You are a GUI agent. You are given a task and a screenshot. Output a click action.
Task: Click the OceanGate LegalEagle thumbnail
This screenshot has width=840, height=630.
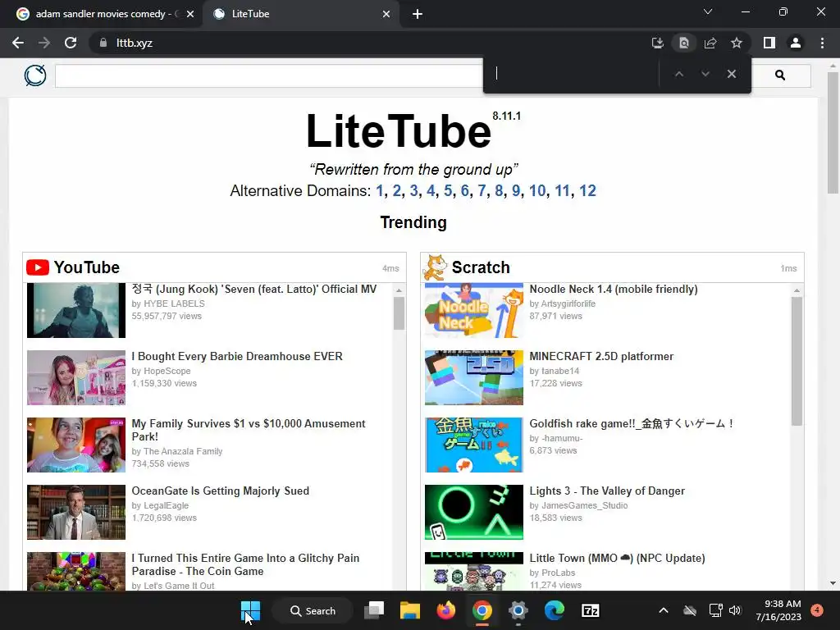click(76, 512)
